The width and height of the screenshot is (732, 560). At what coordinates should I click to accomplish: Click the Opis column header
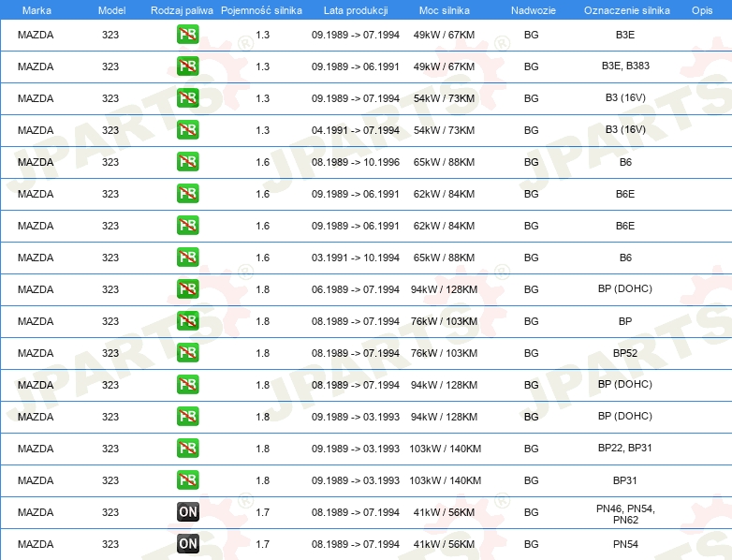click(x=702, y=10)
